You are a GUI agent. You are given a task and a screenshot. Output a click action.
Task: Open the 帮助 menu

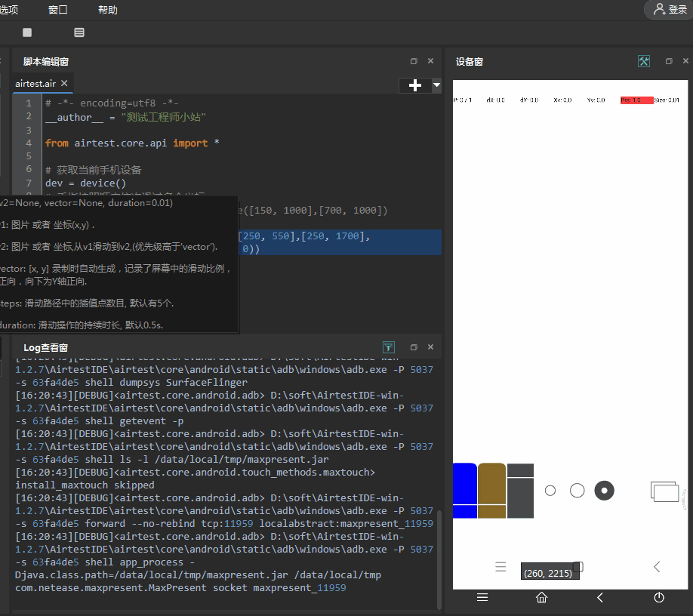107,10
